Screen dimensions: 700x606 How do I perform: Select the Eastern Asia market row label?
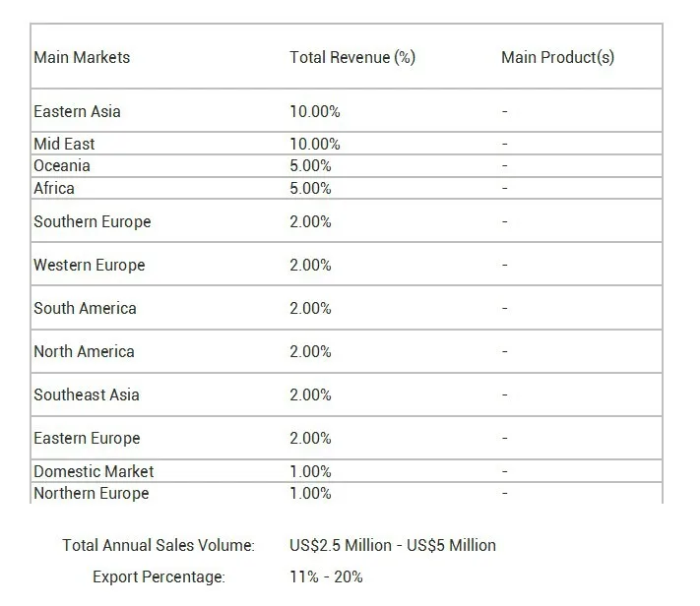(79, 111)
